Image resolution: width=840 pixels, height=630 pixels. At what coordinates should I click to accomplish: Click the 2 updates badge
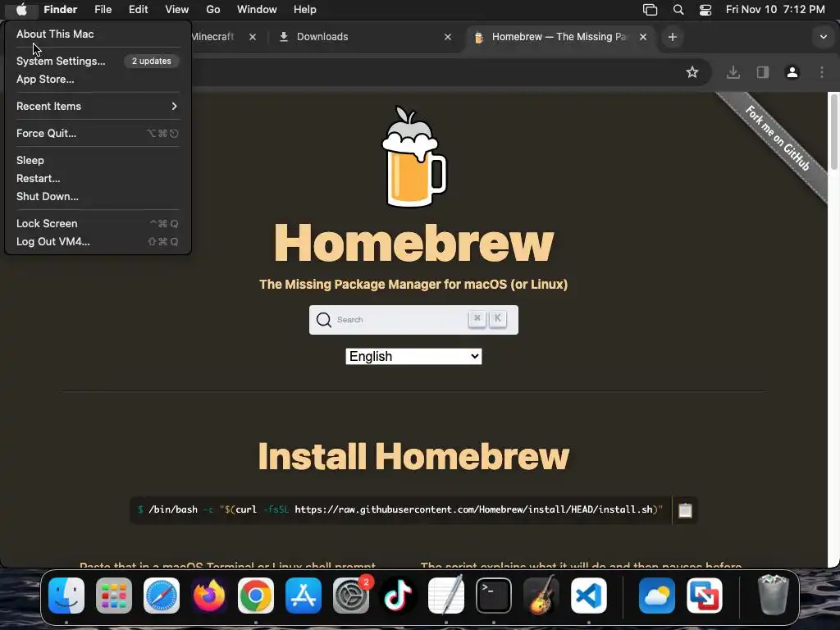152,61
